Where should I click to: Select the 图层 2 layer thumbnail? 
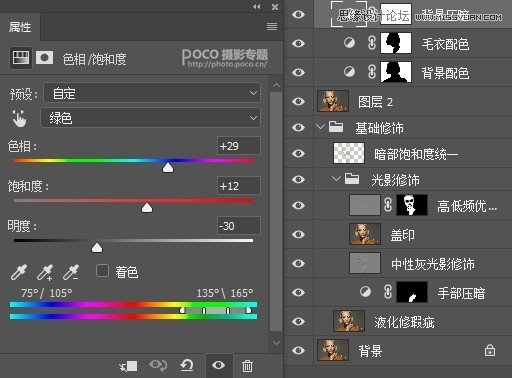(333, 101)
